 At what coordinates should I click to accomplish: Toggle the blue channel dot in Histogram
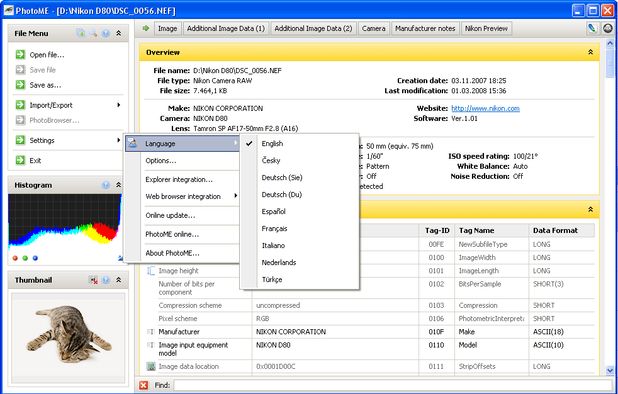pos(35,258)
